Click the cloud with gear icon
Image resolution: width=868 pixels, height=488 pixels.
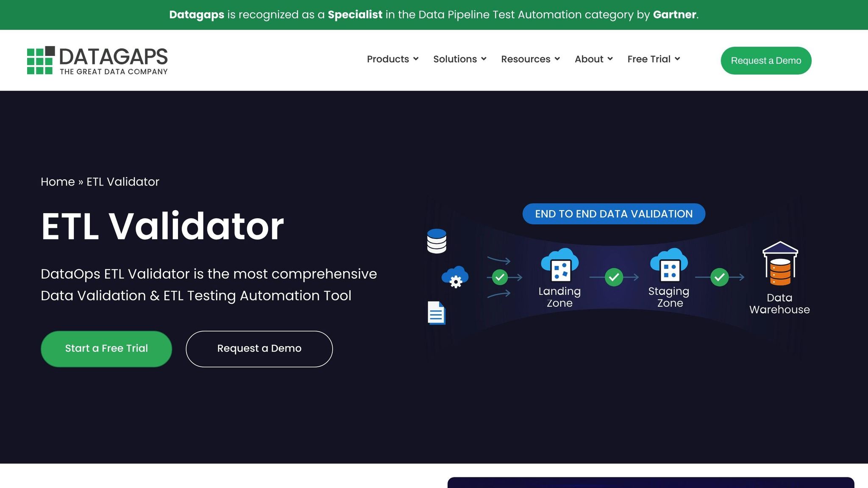(455, 277)
